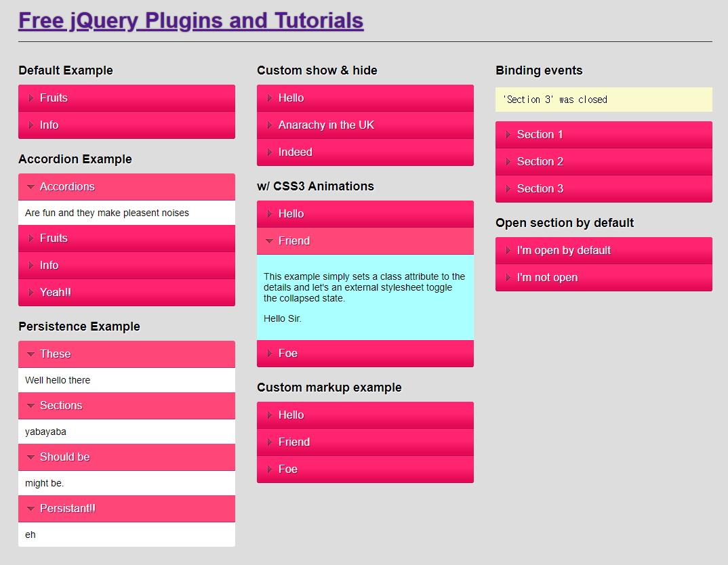Collapse the Should be section
This screenshot has width=728, height=565.
tap(127, 457)
